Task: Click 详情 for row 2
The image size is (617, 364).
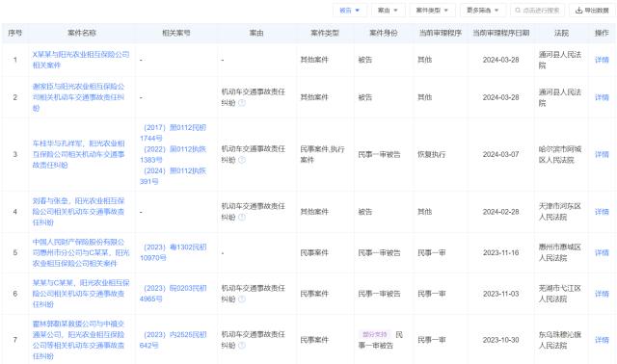Action: (x=602, y=97)
